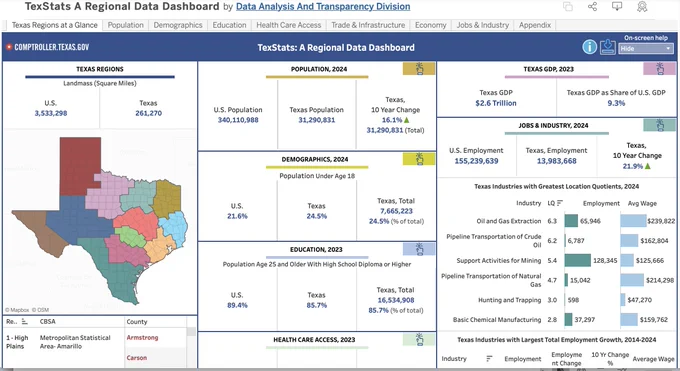This screenshot has height=371, width=680.
Task: Click Texas GDP share value 9.3%
Action: point(616,103)
